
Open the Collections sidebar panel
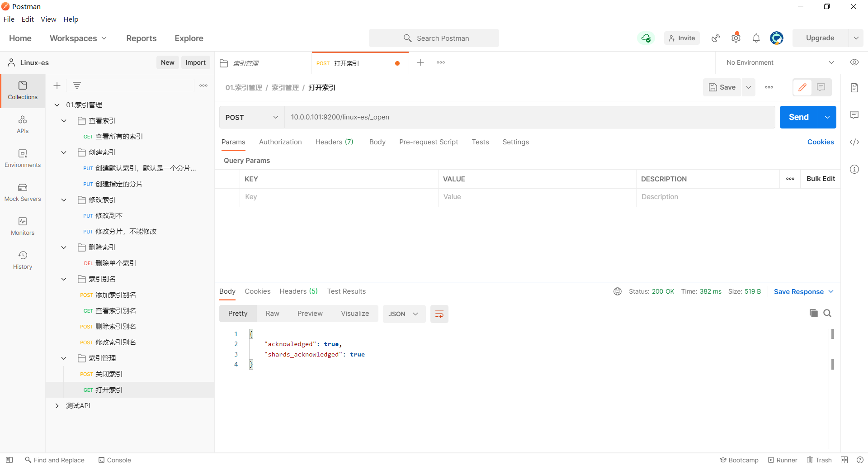23,91
